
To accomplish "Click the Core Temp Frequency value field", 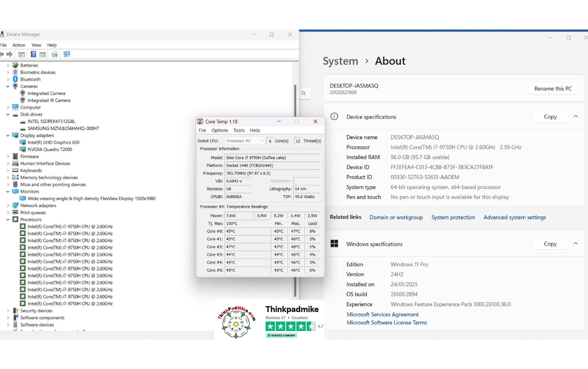I will [x=273, y=173].
